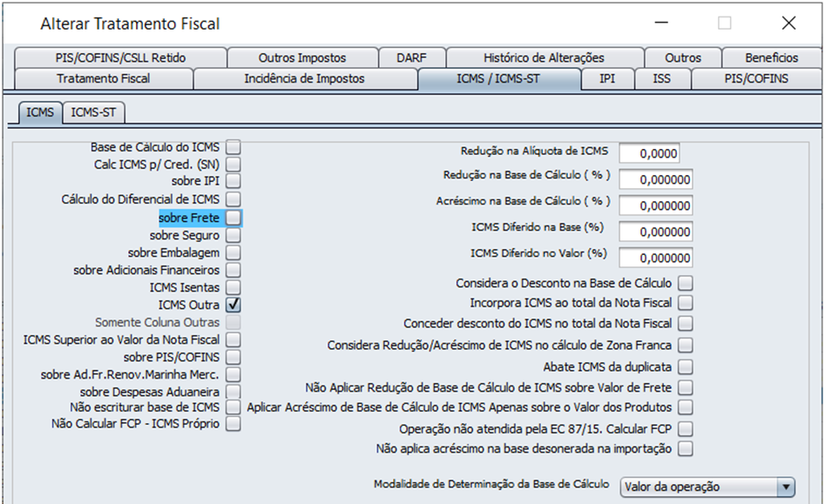Focus the ICMS Diferido na Base field

[x=656, y=232]
